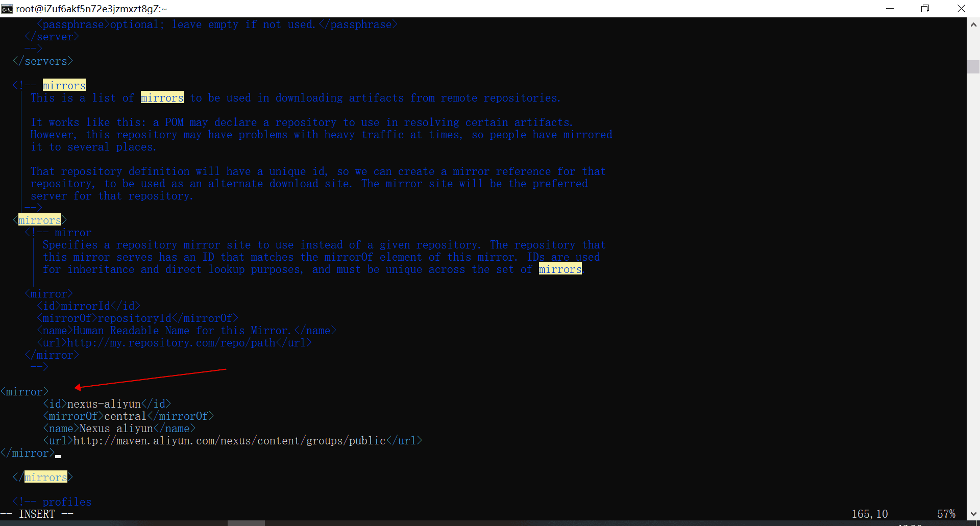Image resolution: width=980 pixels, height=526 pixels.
Task: Click the uncommented opening <mirror> tag
Action: tap(24, 392)
